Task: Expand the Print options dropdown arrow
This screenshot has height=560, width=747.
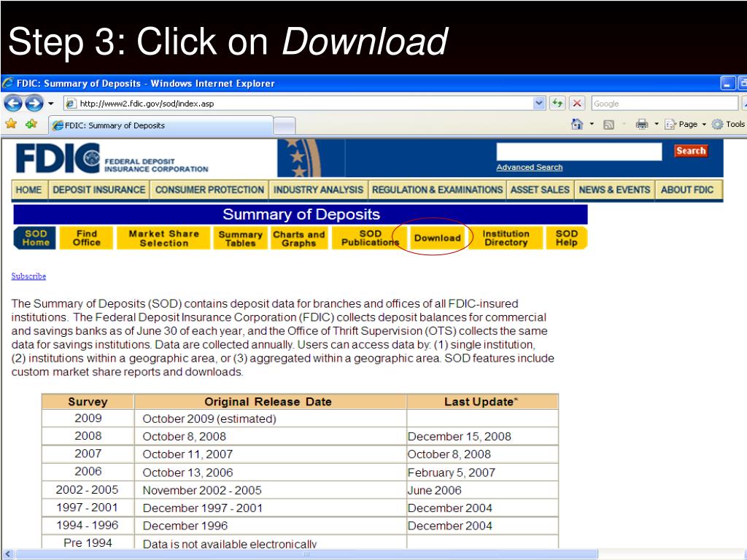Action: (656, 124)
